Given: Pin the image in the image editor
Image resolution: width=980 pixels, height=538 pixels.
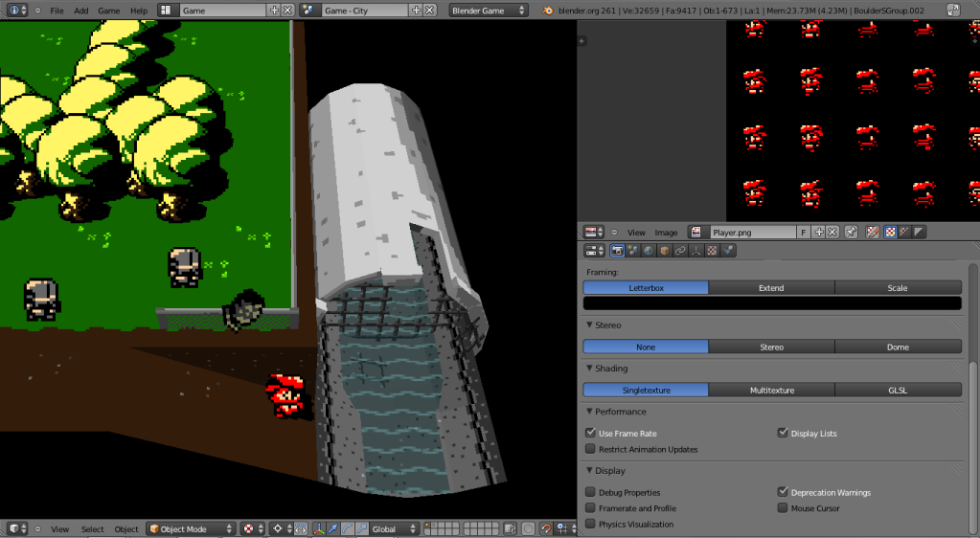Looking at the screenshot, I should (x=852, y=233).
